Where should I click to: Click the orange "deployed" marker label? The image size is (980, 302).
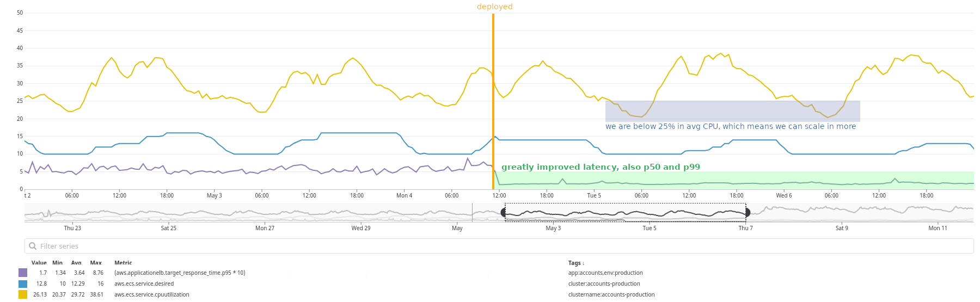point(494,7)
